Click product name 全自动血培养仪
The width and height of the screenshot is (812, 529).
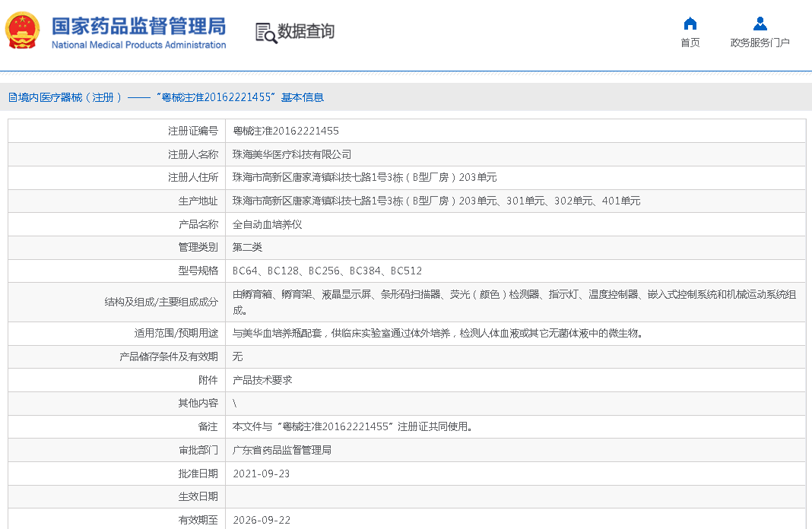[x=268, y=224]
